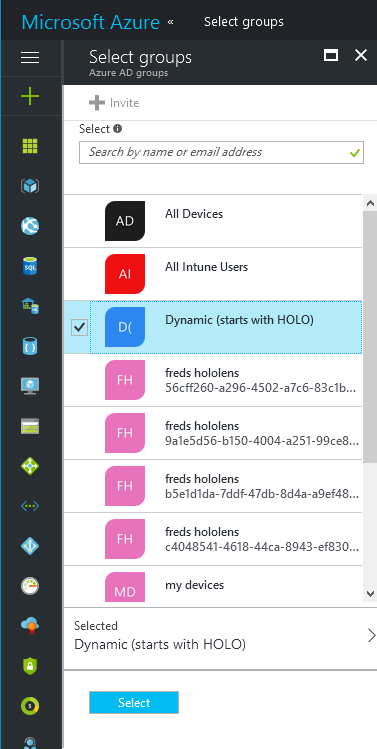Open Virtual machines monitor icon
Viewport: 377px width, 749px height.
coord(30,385)
